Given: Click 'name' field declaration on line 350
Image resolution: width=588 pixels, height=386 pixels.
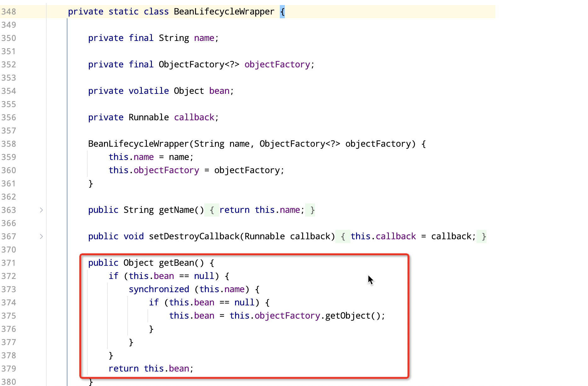Looking at the screenshot, I should pos(204,38).
